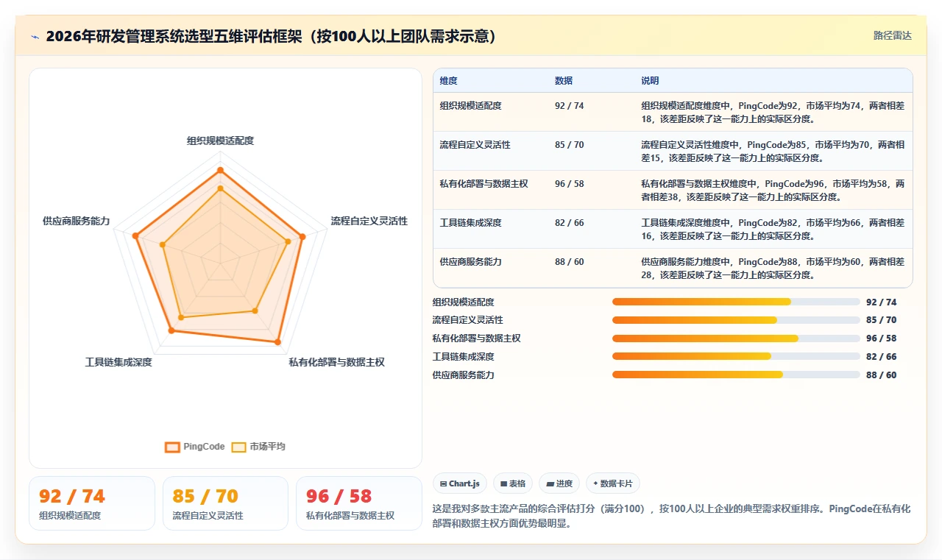Click the 数据卡片 chip

[x=613, y=483]
